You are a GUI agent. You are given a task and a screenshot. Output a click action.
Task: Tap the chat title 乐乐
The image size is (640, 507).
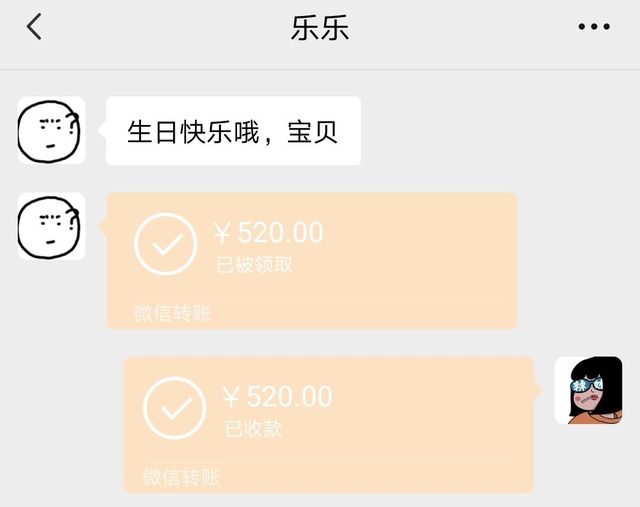tap(320, 28)
